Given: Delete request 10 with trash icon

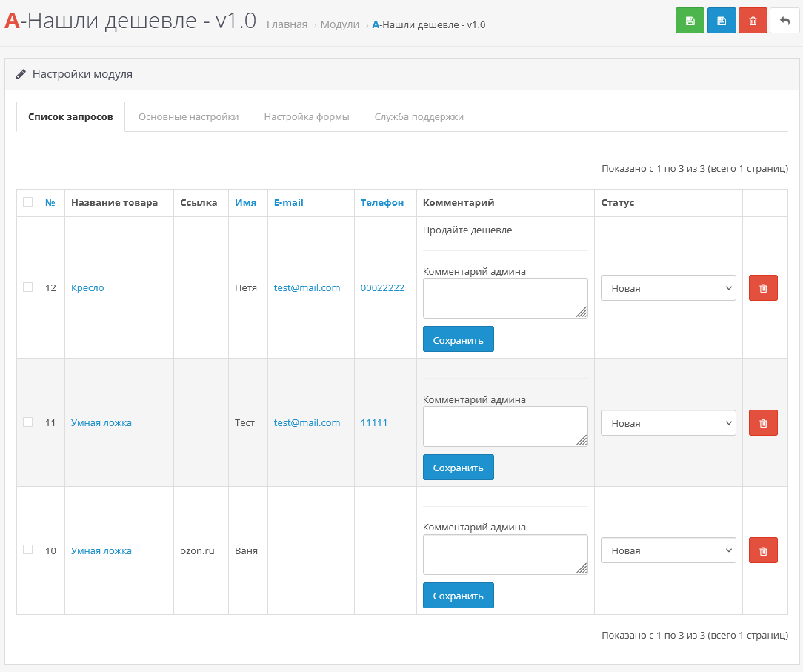Looking at the screenshot, I should tap(763, 550).
